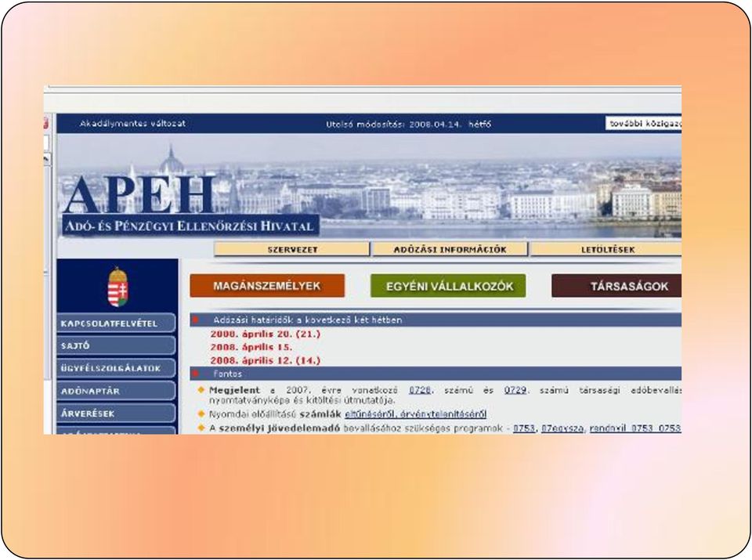Open the eltűnéséről, érvénytelenítéséről link
752x560 pixels.
click(415, 414)
